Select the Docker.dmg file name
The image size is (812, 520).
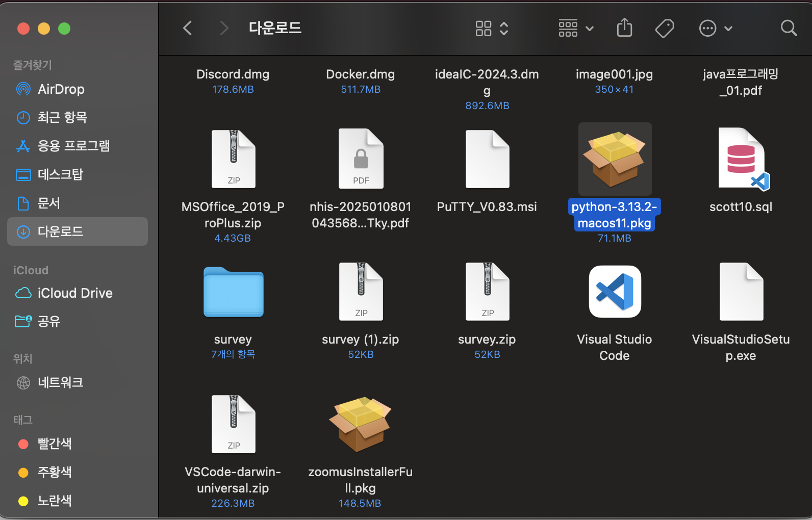click(x=361, y=74)
